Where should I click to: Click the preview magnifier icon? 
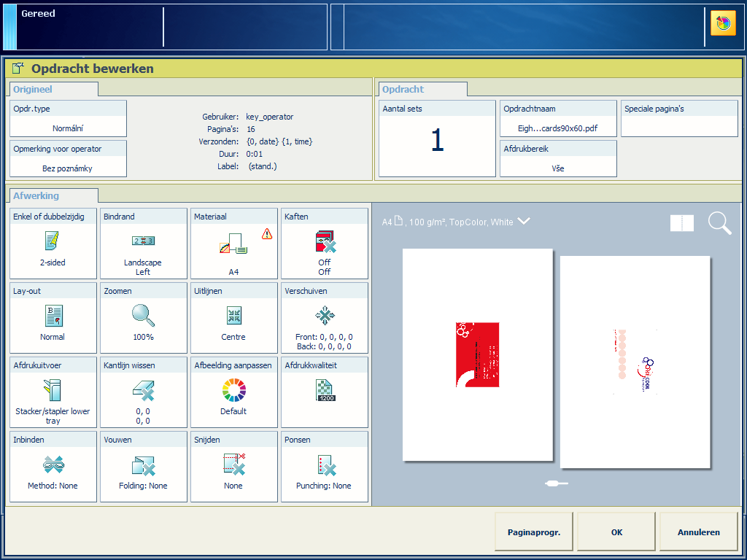[719, 223]
